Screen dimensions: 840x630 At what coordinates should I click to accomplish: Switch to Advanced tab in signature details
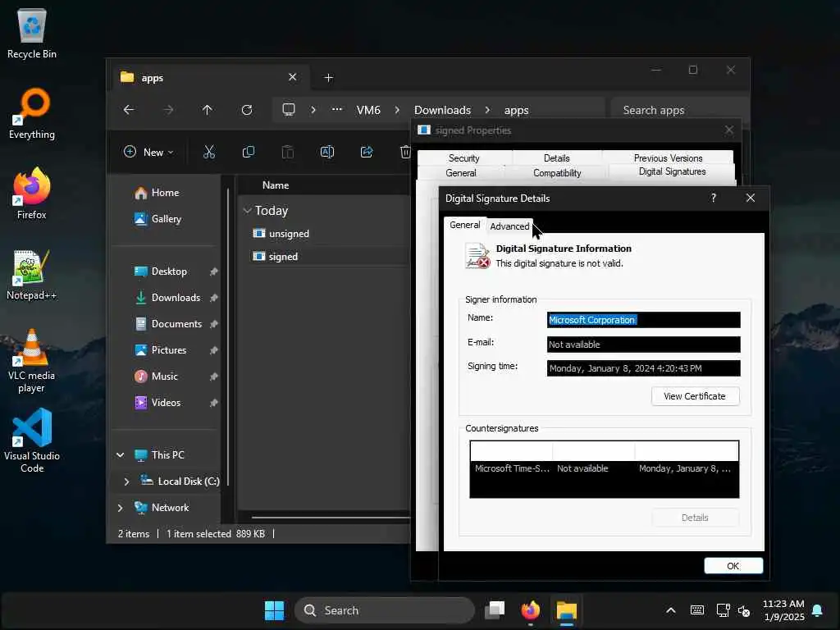(x=509, y=226)
